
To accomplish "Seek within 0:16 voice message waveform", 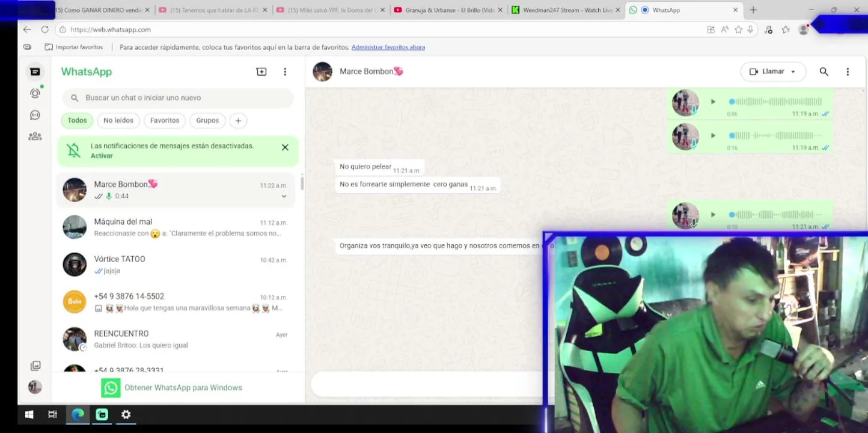I will pyautogui.click(x=776, y=135).
